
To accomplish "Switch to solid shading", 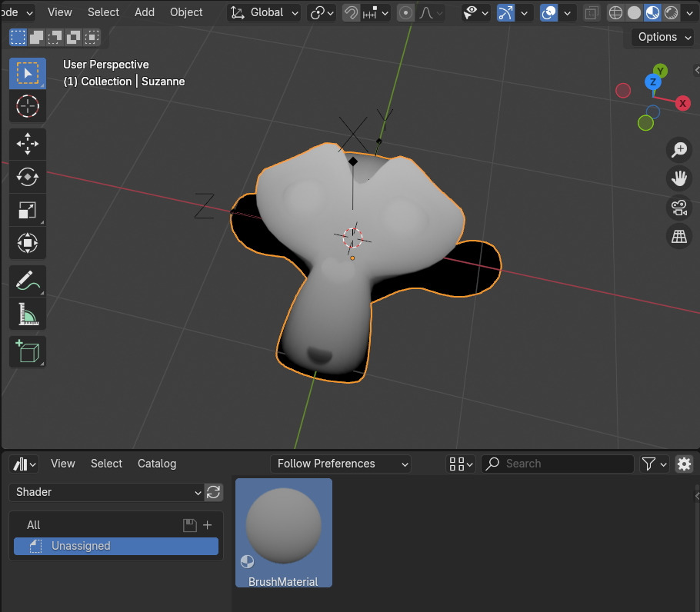I will coord(634,13).
